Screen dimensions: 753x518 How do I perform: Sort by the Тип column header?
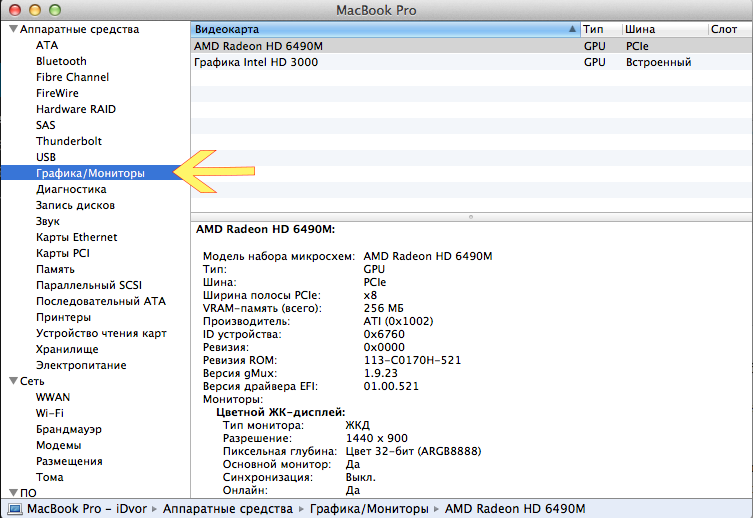point(598,30)
